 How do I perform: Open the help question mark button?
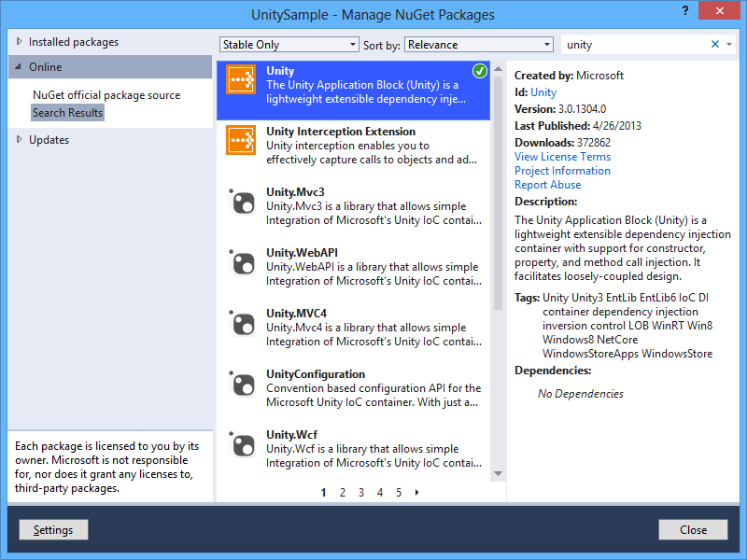point(685,10)
